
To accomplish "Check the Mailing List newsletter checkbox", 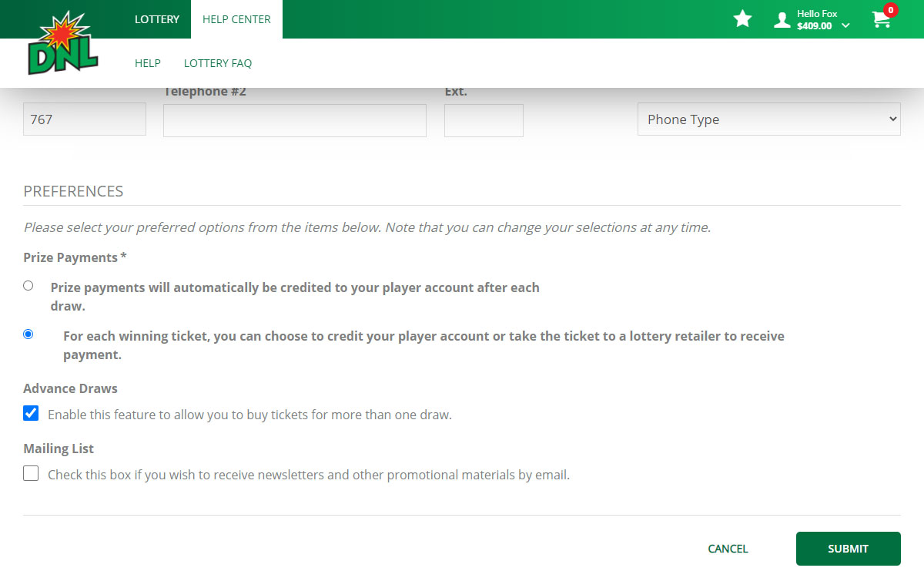I will coord(31,474).
